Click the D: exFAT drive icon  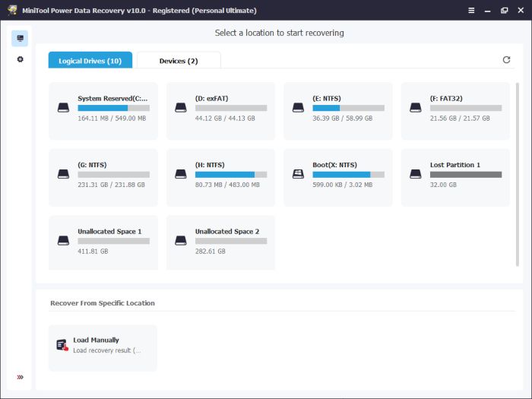tap(181, 108)
